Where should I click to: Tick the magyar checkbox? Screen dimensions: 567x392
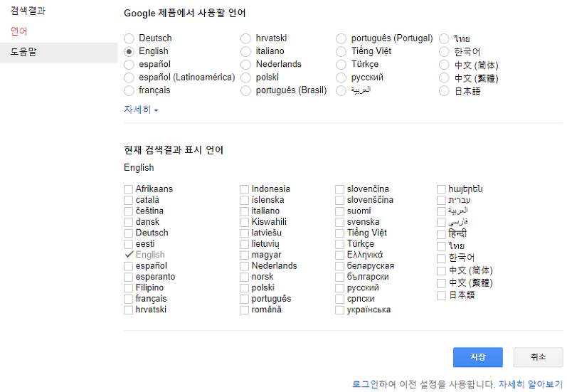point(245,255)
